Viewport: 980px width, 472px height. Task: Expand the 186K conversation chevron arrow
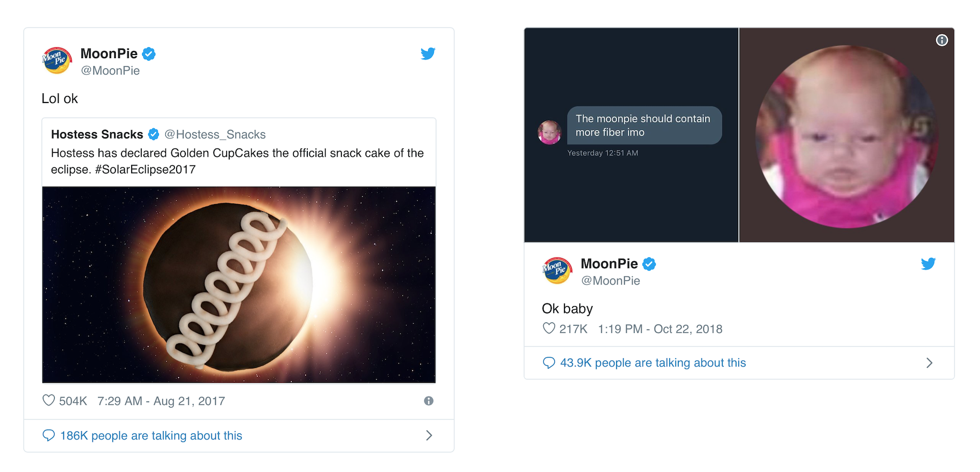point(429,435)
